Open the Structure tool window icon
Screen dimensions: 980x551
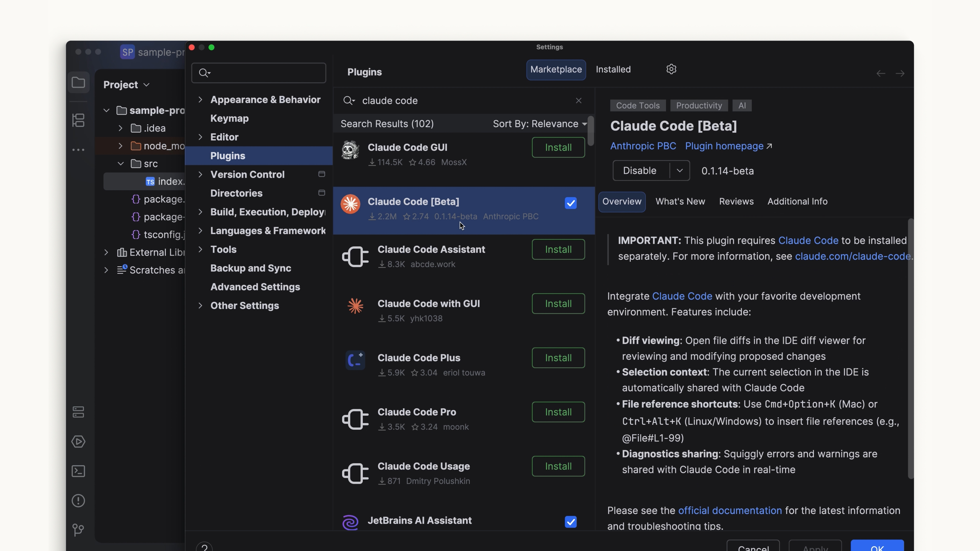pyautogui.click(x=78, y=120)
